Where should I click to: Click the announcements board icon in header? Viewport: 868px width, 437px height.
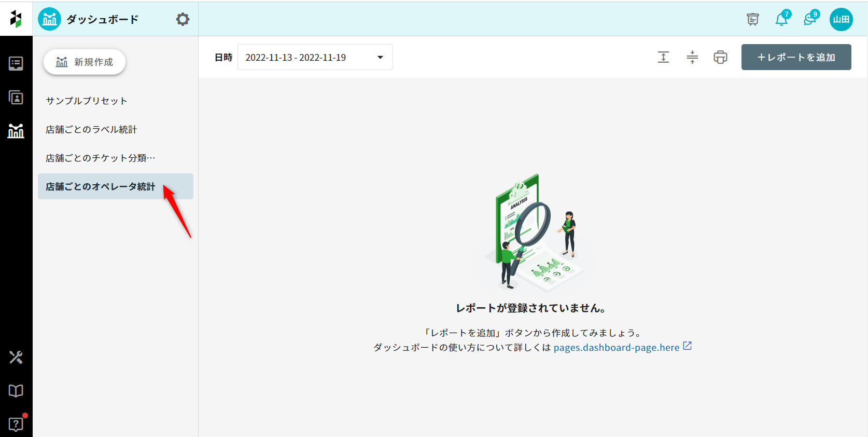coord(752,19)
